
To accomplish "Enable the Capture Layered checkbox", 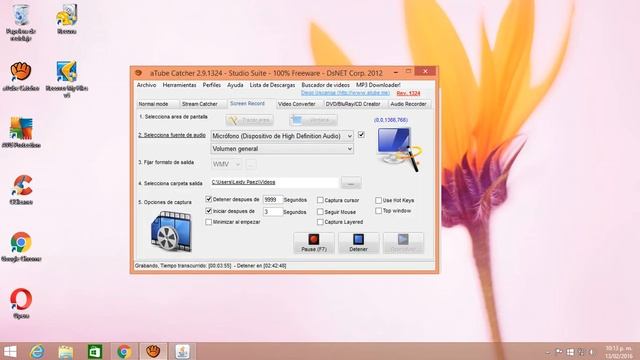I will point(320,222).
